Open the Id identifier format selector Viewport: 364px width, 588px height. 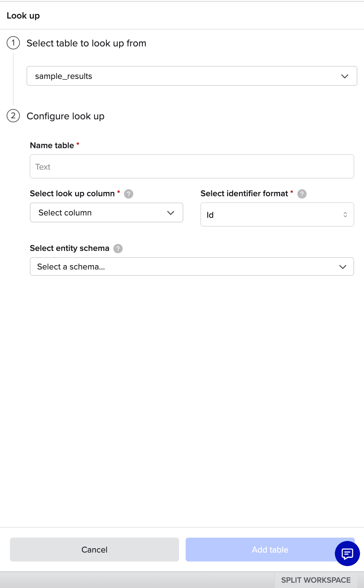click(277, 214)
